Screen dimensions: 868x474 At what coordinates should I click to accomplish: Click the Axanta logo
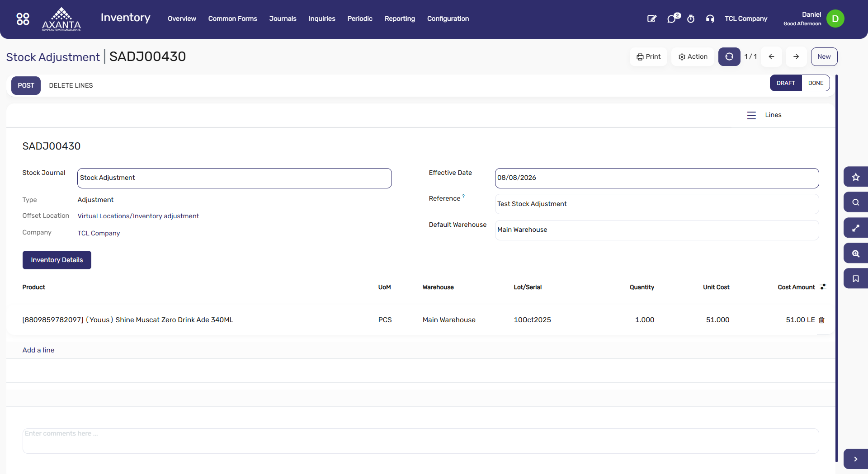click(61, 19)
